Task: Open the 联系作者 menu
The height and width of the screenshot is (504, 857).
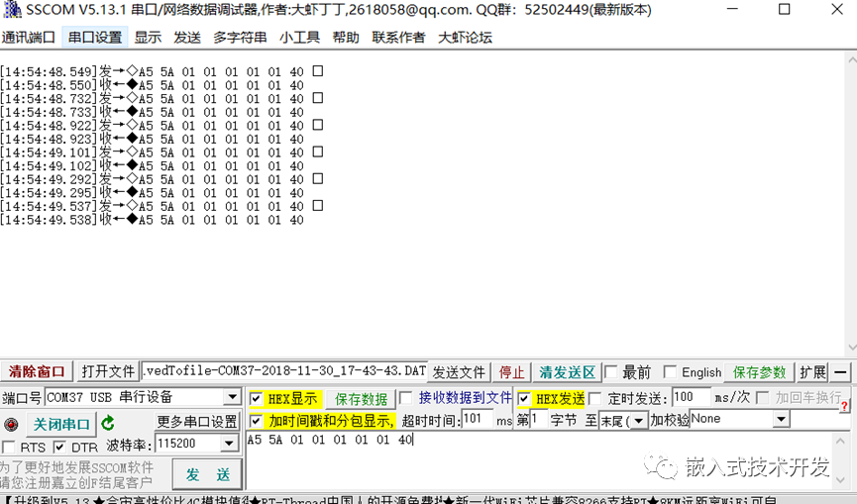Action: coord(398,37)
